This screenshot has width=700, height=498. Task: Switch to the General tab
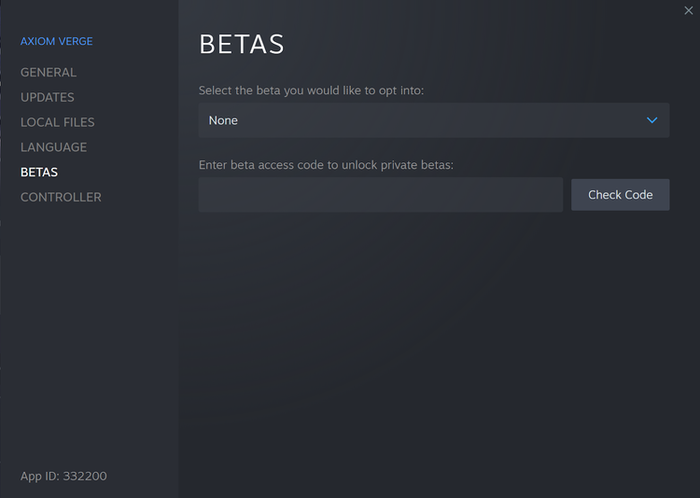pyautogui.click(x=48, y=72)
